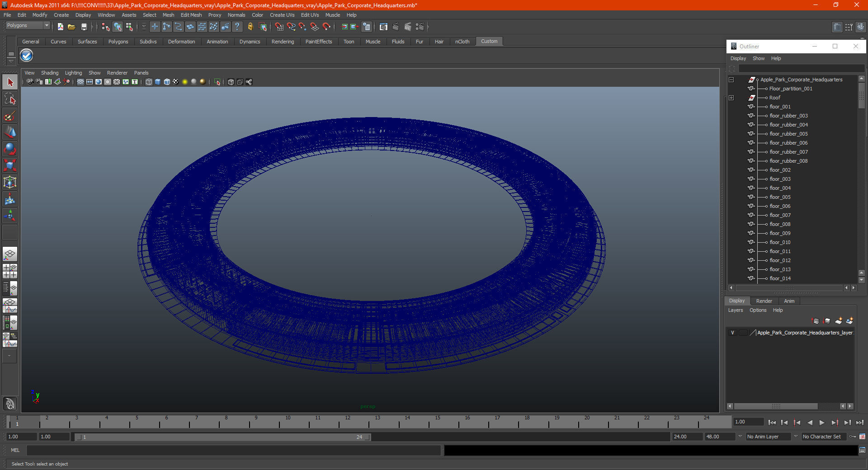Viewport: 868px width, 470px height.
Task: Open a scene with the folder icon
Action: pyautogui.click(x=71, y=27)
